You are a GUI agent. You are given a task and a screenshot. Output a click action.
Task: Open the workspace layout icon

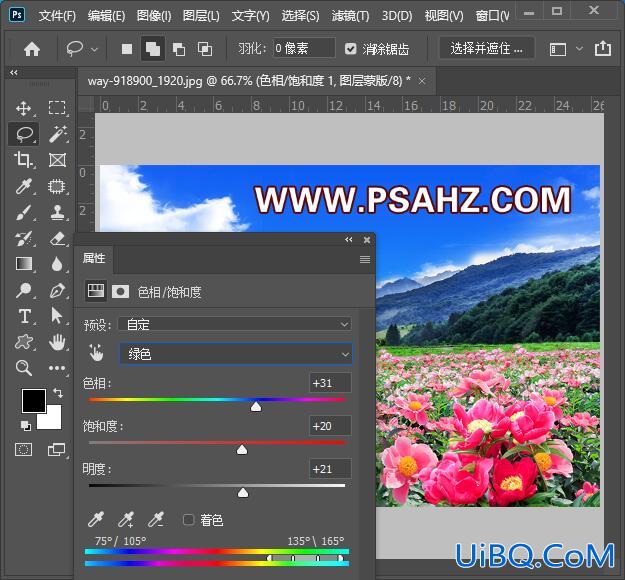point(558,49)
